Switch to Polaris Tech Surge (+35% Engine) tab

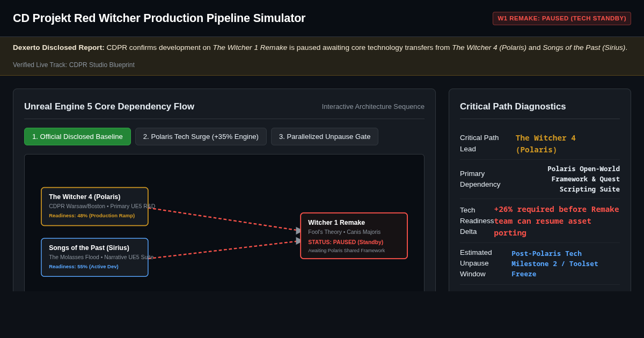(201, 136)
